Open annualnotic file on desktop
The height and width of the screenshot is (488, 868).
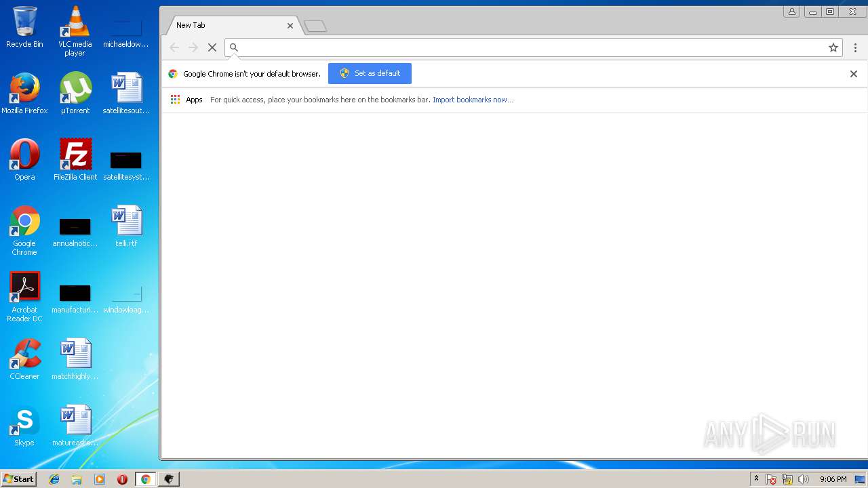[75, 230]
